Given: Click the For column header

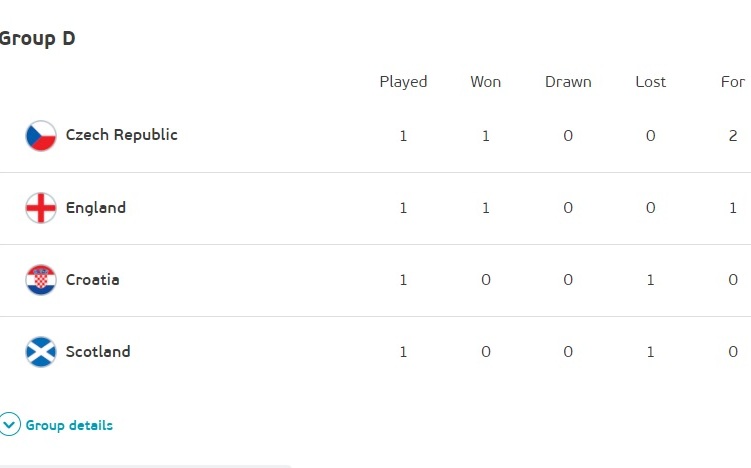Looking at the screenshot, I should coord(733,82).
